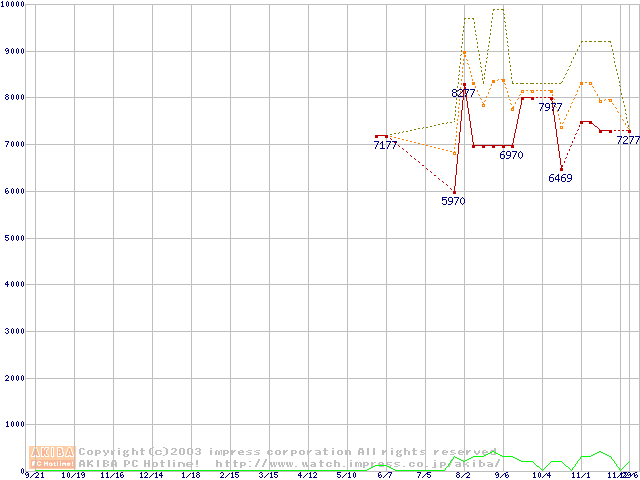
Task: Select the 5970 lowest price label
Action: click(x=453, y=201)
